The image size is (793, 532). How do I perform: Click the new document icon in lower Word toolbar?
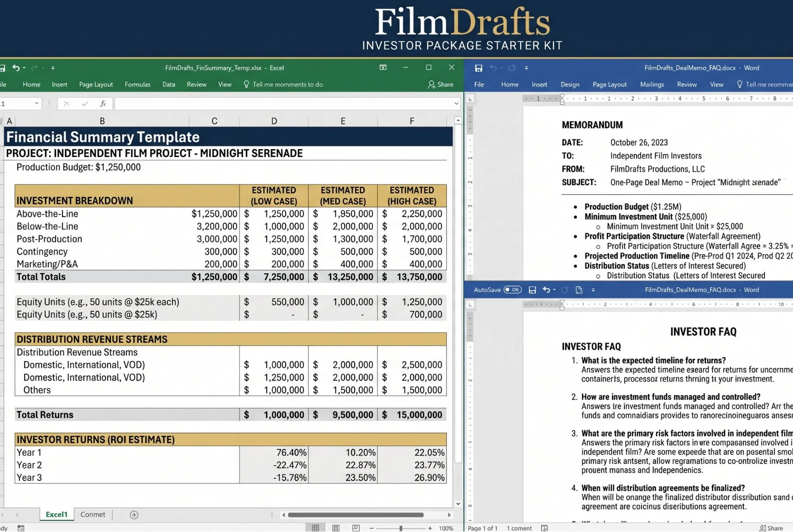(x=579, y=290)
